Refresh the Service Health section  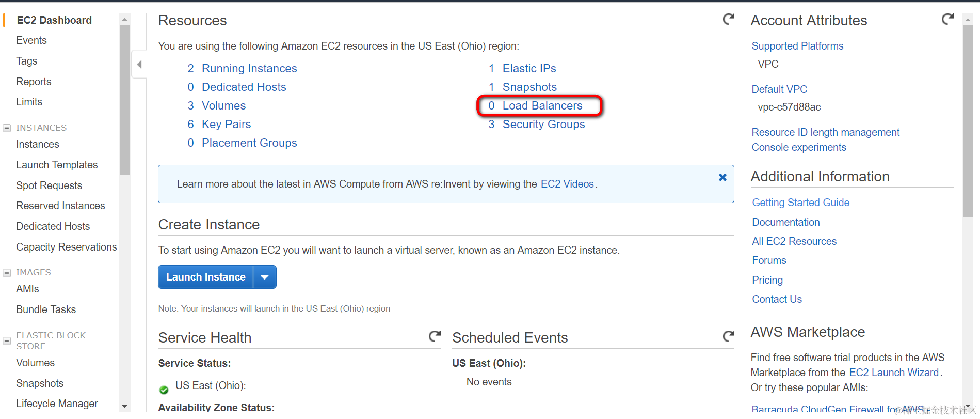[x=435, y=337]
